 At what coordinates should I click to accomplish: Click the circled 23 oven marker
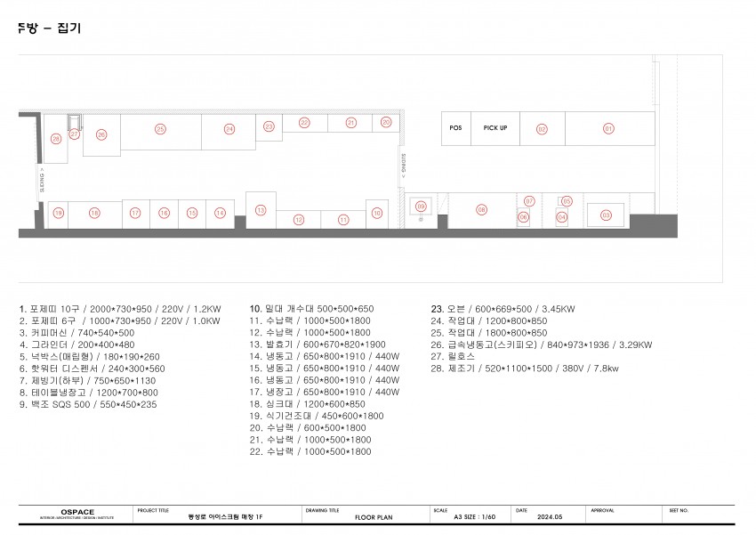tap(269, 126)
